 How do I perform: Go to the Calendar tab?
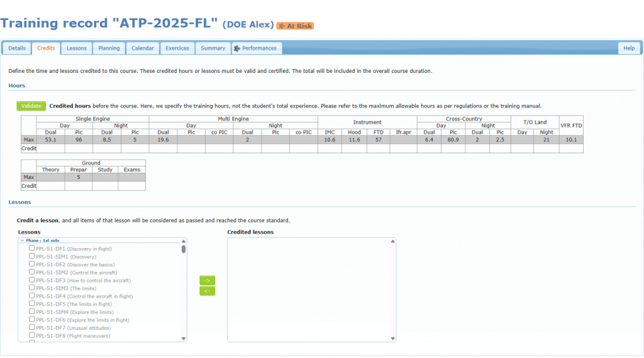pos(143,48)
